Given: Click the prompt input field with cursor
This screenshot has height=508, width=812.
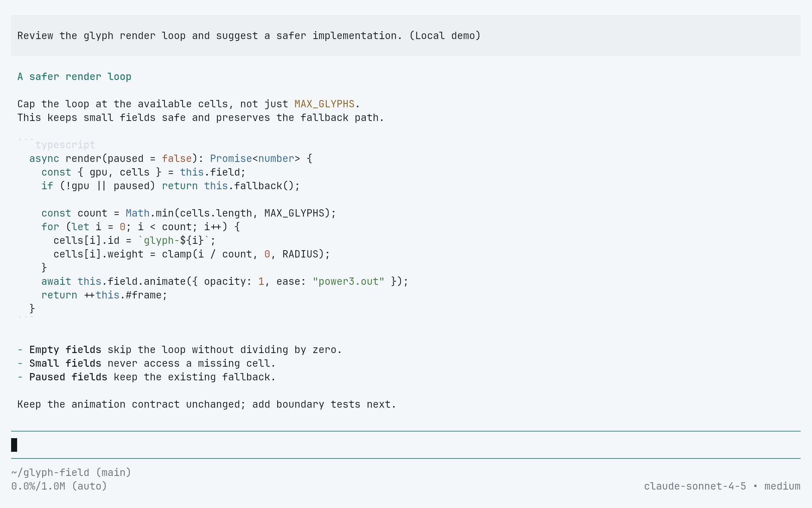Looking at the screenshot, I should 406,445.
